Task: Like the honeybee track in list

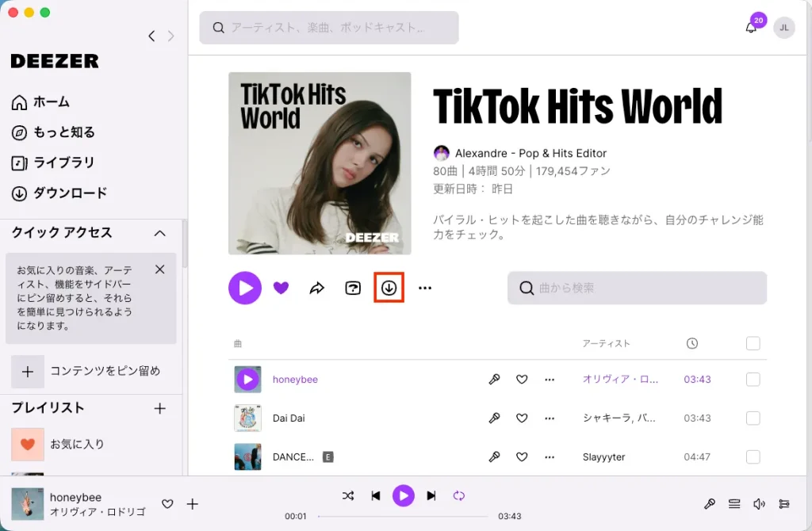Action: [522, 380]
